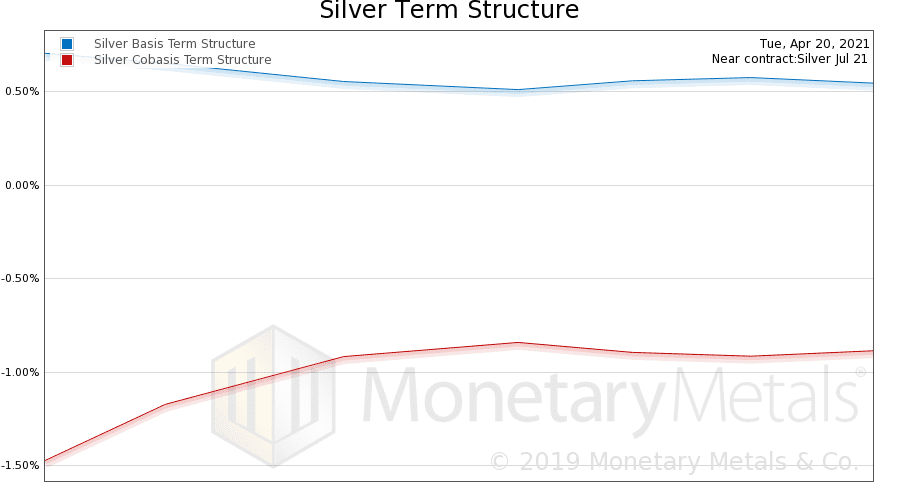Viewport: 900px width, 500px height.
Task: Click the Silver Term Structure chart title
Action: (449, 10)
